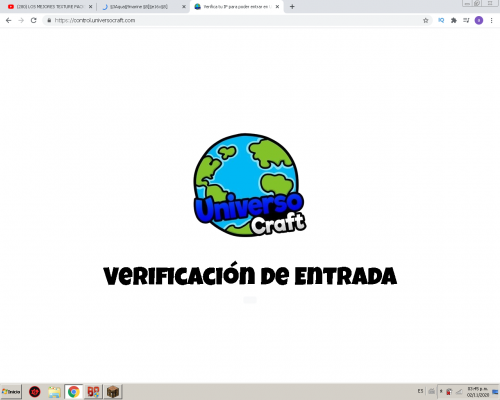500x400 pixels.
Task: Reload the current page
Action: click(x=33, y=20)
